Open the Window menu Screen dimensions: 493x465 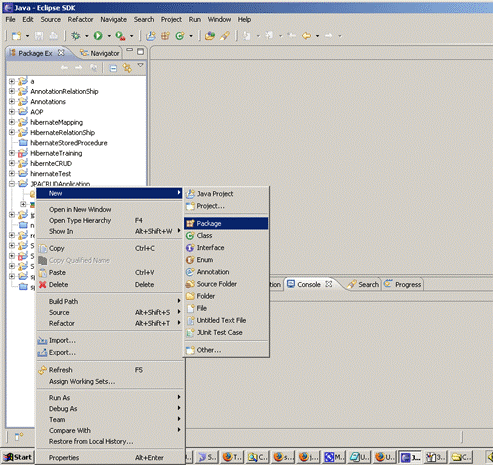point(219,20)
